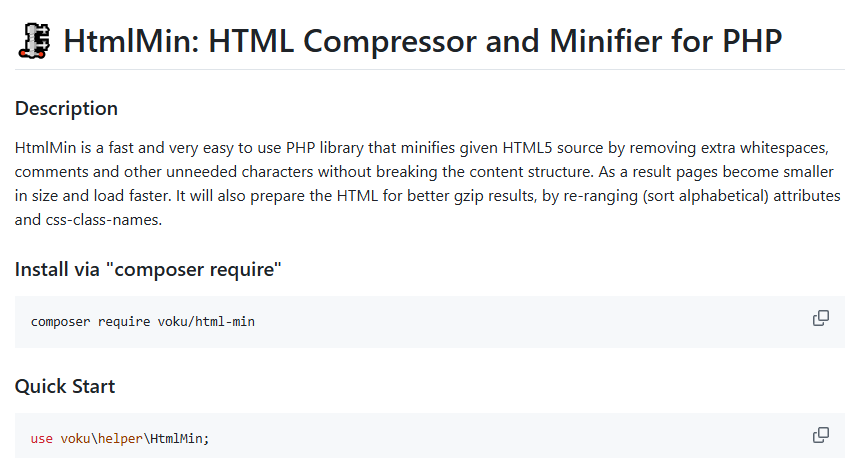Click the word "composer" in the install command
This screenshot has width=868, height=458.
(x=60, y=322)
